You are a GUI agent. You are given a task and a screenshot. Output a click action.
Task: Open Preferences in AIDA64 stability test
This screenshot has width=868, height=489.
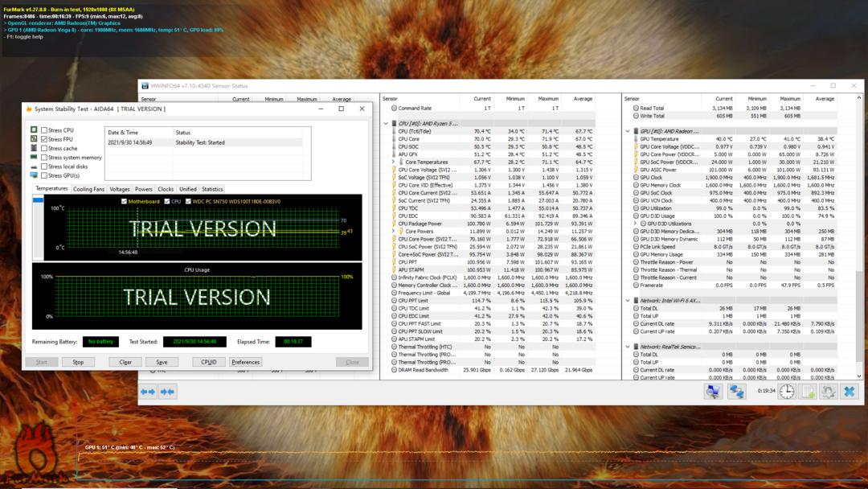(x=245, y=362)
